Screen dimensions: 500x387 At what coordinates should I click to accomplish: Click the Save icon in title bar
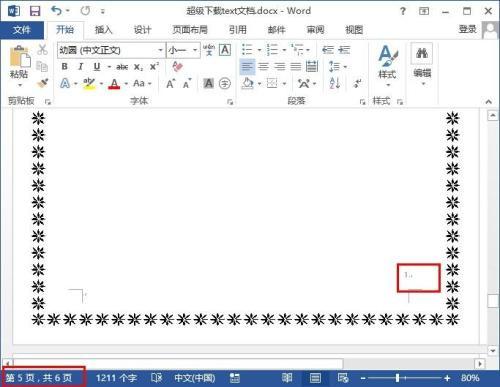click(35, 11)
